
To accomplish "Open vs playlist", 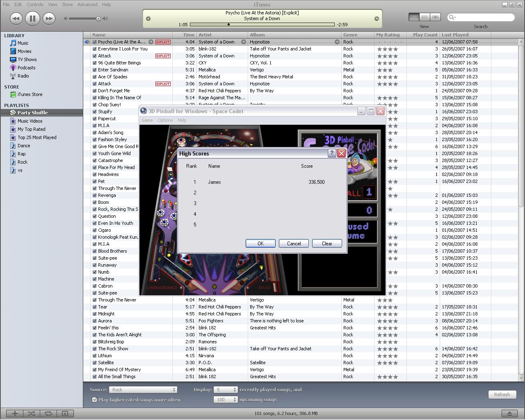I will (20, 170).
